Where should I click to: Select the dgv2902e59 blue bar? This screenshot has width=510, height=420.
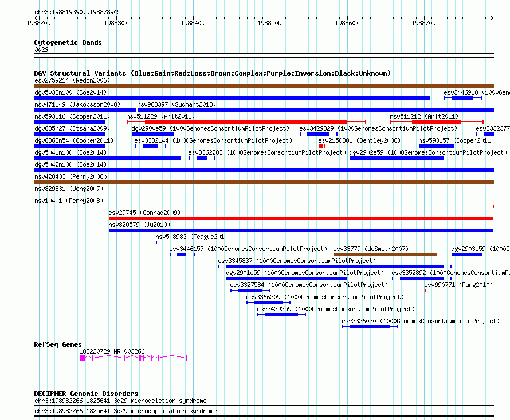[397, 158]
